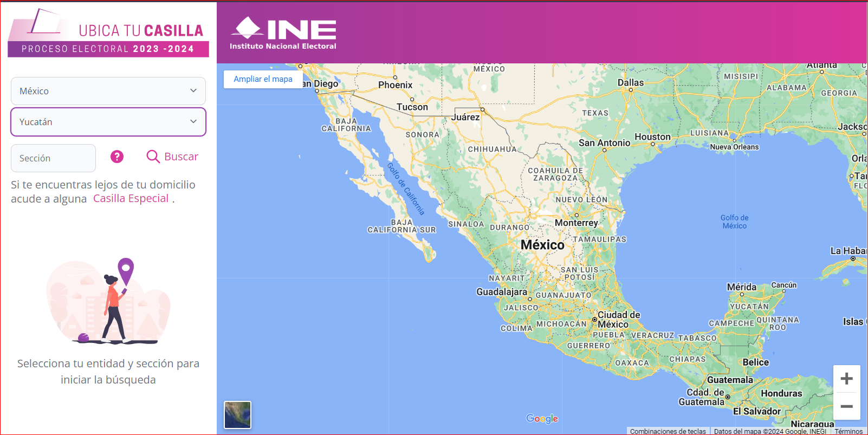The width and height of the screenshot is (868, 435).
Task: Click the magnifying glass search icon
Action: tap(153, 157)
